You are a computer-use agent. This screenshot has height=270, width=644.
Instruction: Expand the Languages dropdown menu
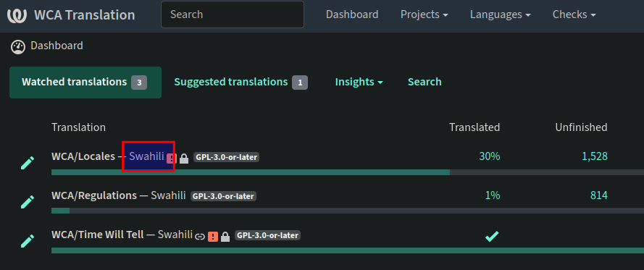(501, 14)
